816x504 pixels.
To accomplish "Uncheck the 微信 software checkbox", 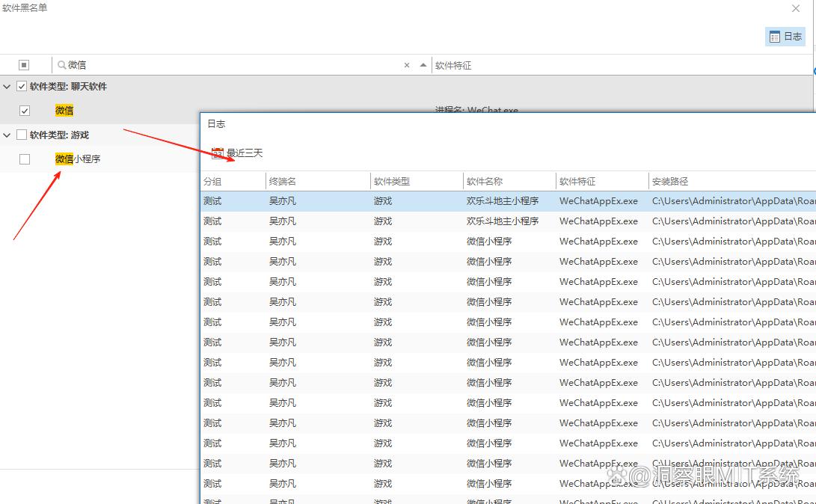I will pos(25,111).
